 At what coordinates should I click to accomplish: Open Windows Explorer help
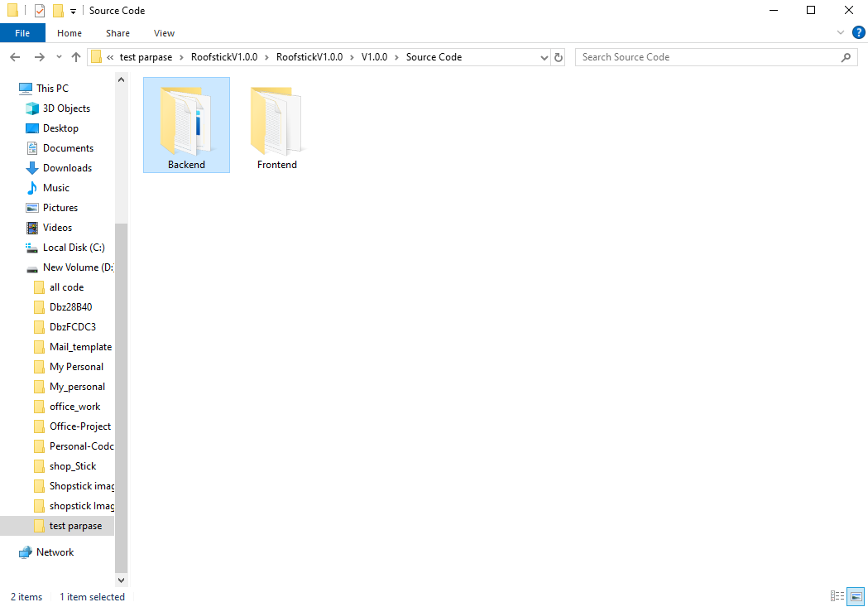coord(859,32)
